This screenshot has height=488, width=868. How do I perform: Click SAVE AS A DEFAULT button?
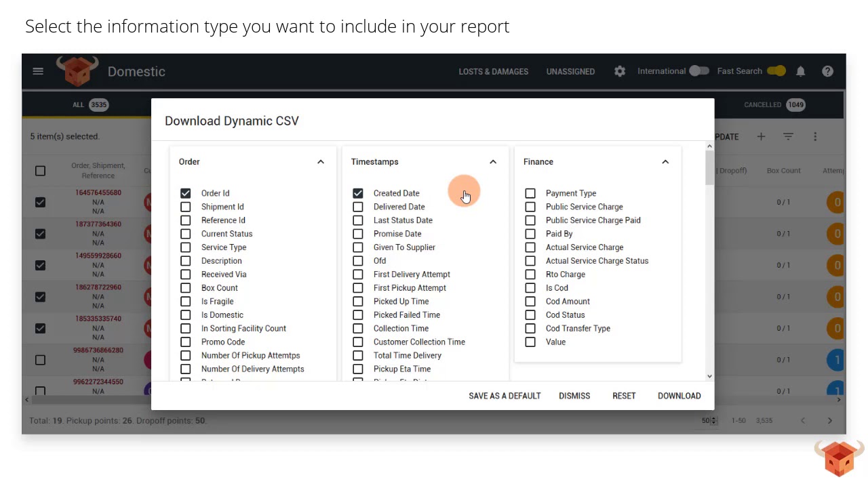(505, 396)
